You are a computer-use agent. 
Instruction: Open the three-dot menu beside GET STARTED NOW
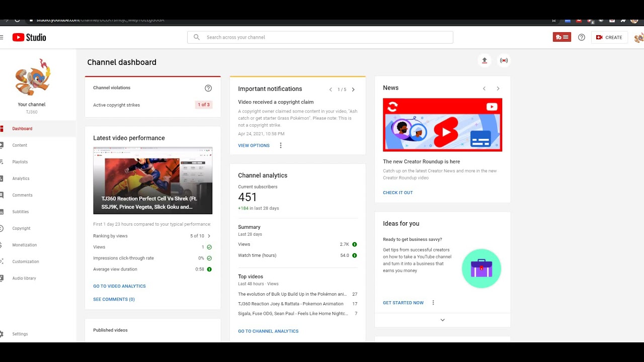coord(433,303)
